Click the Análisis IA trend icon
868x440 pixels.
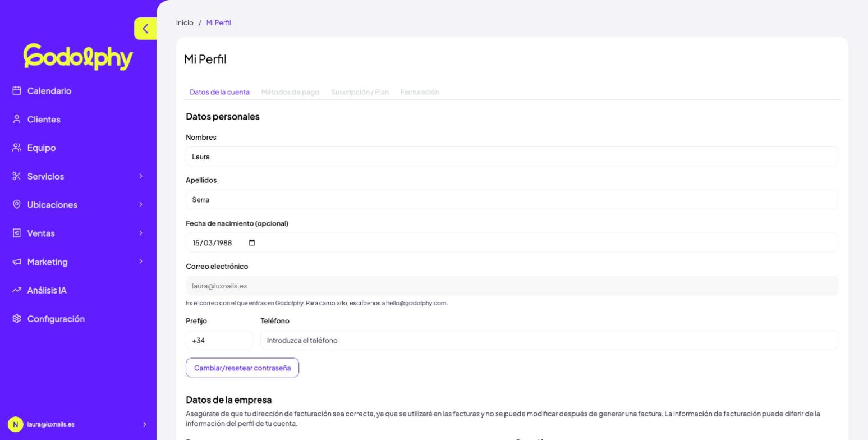[x=17, y=290]
